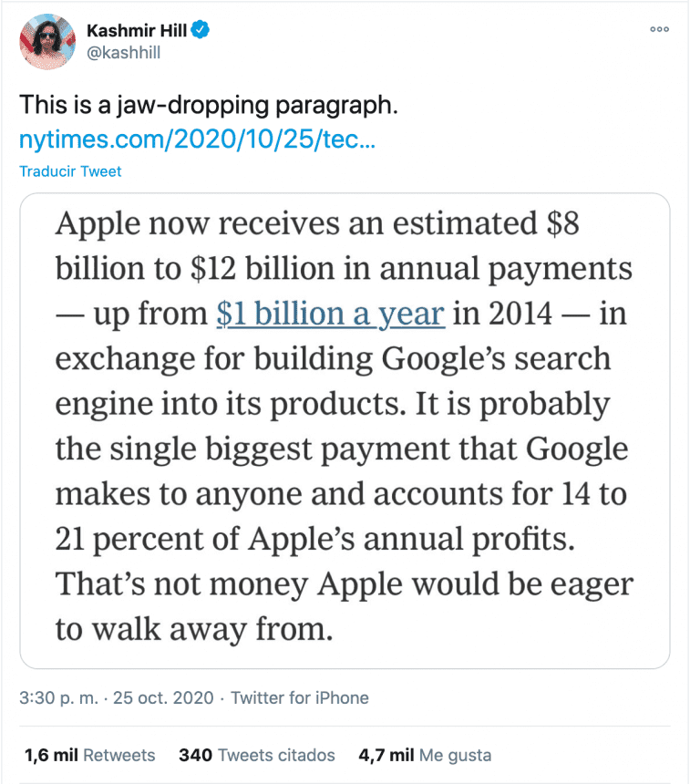Click the "to walk away from." closing line
The height and width of the screenshot is (784, 690).
191,629
